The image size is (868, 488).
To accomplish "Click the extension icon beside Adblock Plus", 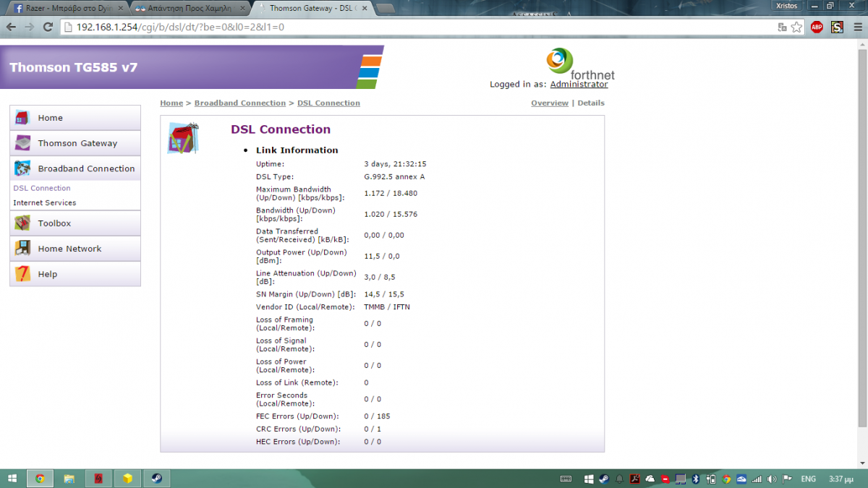I will (837, 27).
